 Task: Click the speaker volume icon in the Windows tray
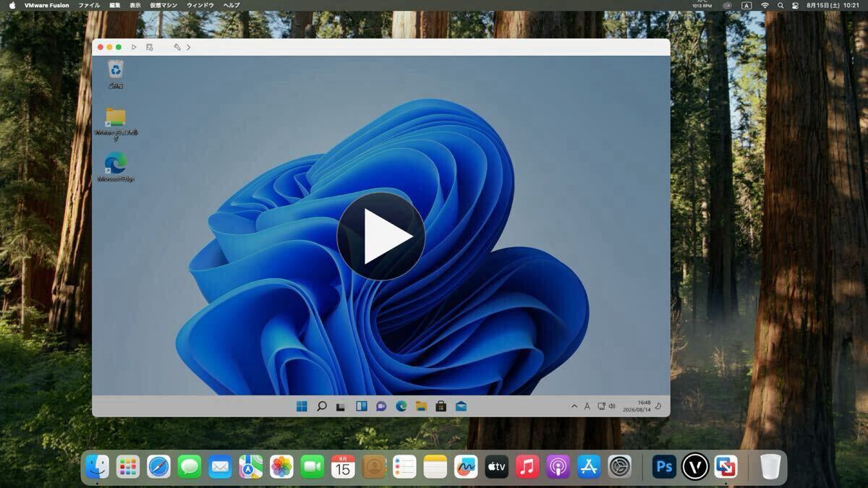coord(612,406)
